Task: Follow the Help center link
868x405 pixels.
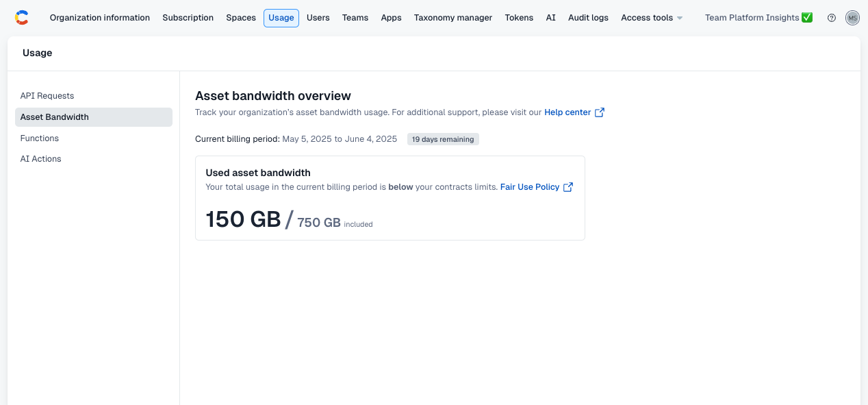Action: (567, 112)
